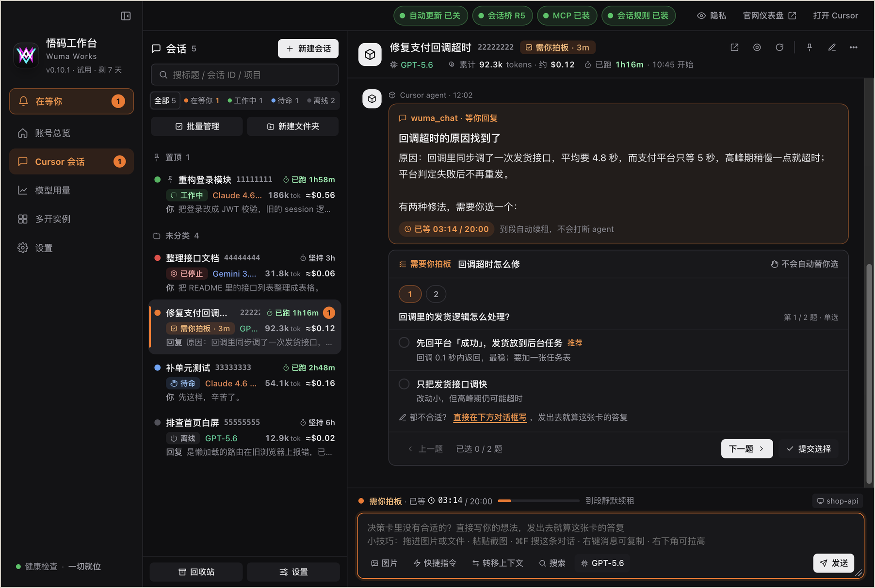The width and height of the screenshot is (875, 588).
Task: Toggle 隐私 eye mode
Action: click(712, 16)
